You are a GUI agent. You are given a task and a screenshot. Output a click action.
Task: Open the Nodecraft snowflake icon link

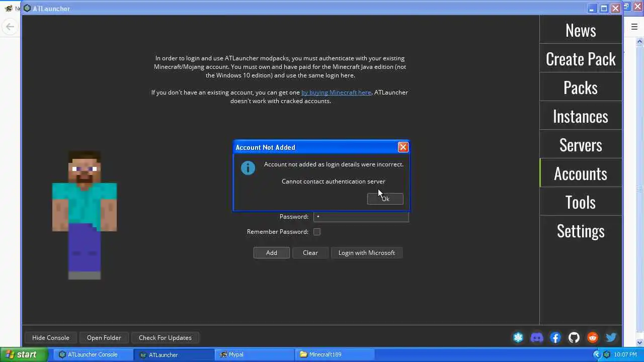tap(518, 338)
